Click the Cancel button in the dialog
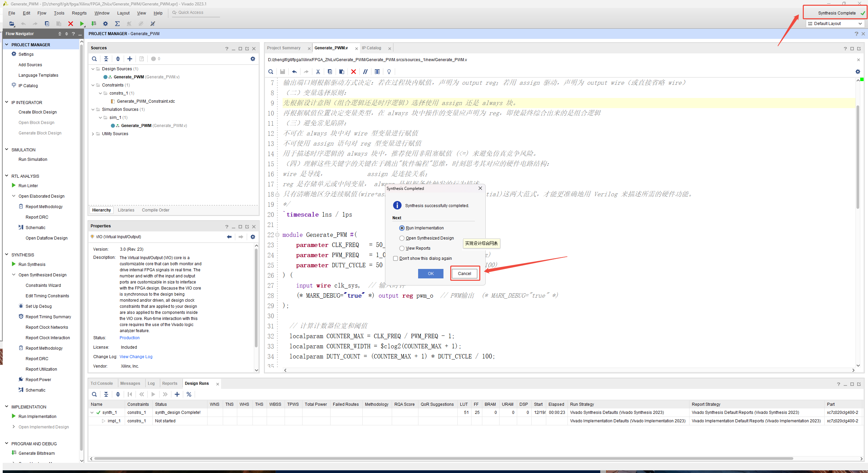The image size is (868, 473). click(x=464, y=274)
